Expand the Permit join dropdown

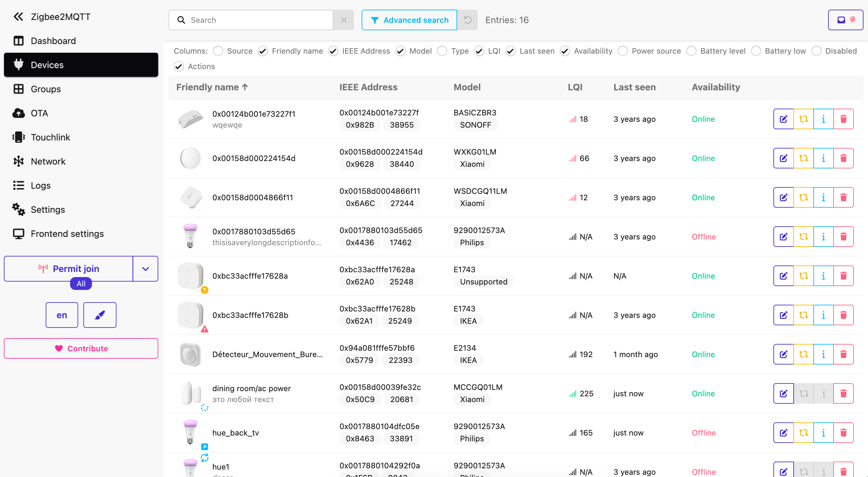click(x=145, y=268)
